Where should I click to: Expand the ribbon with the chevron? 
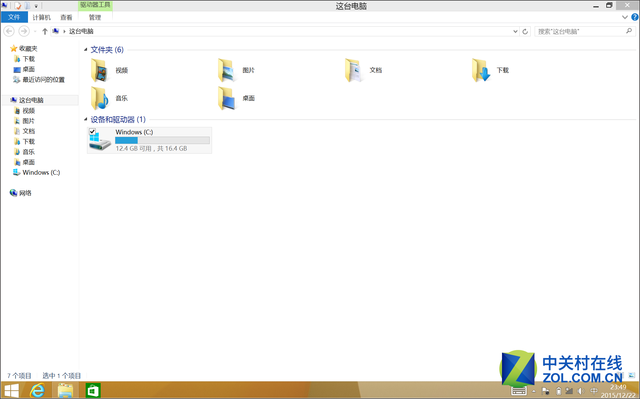click(624, 17)
